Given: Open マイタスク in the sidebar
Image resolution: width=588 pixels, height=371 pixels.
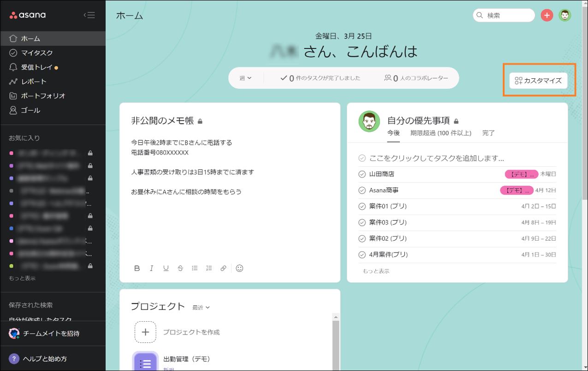Looking at the screenshot, I should point(53,53).
